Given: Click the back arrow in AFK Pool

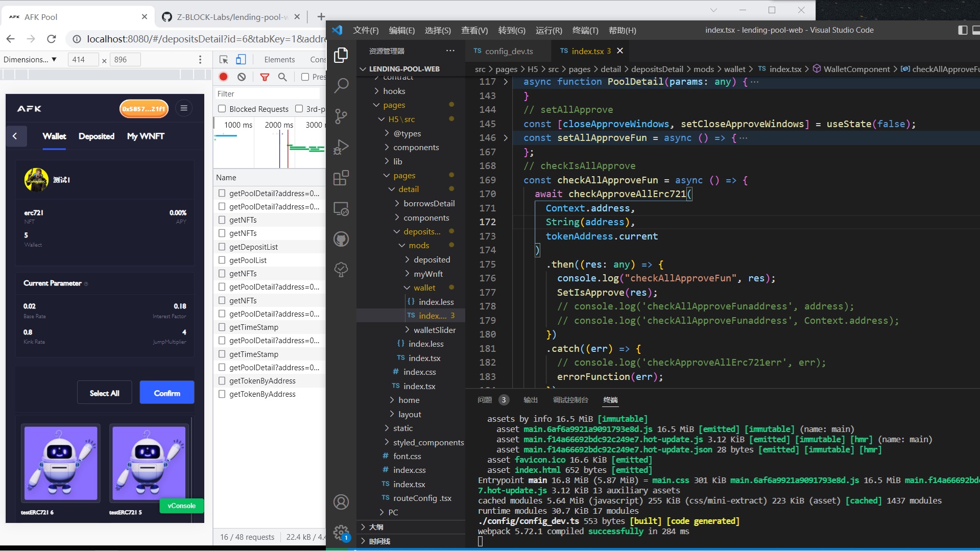Looking at the screenshot, I should pyautogui.click(x=15, y=136).
